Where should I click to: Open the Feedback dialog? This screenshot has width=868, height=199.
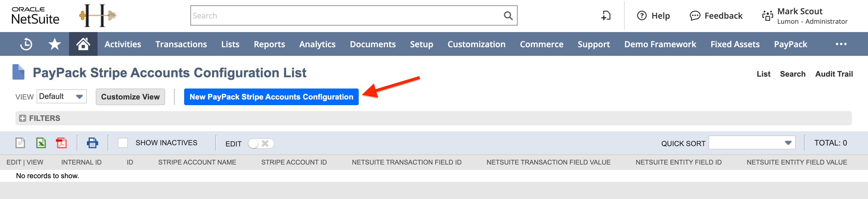(x=716, y=15)
